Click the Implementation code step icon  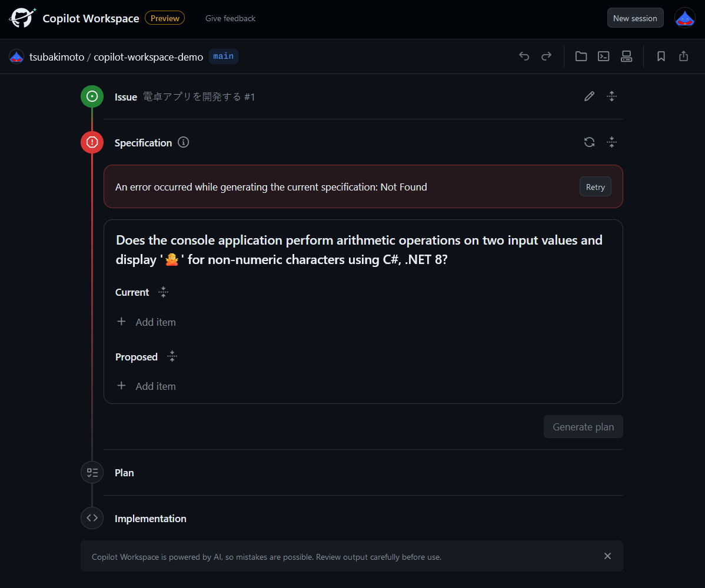[x=92, y=518]
